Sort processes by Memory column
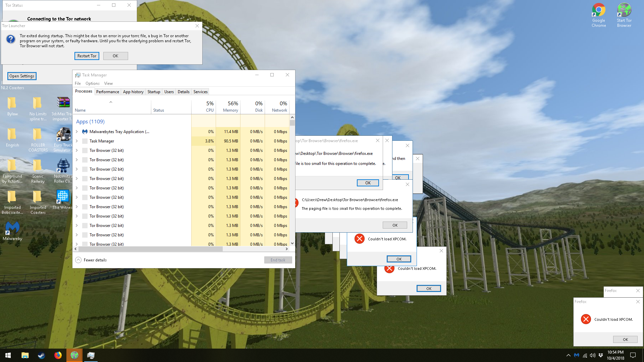The height and width of the screenshot is (362, 644). (230, 107)
